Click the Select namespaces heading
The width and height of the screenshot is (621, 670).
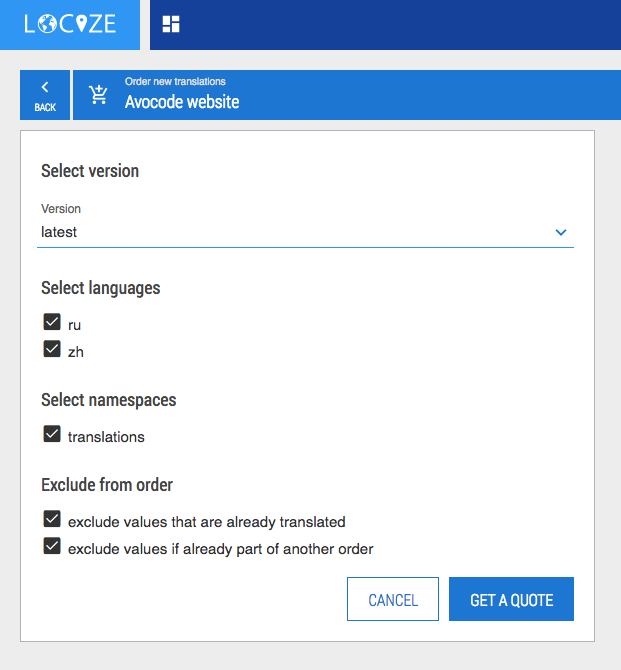pos(109,400)
